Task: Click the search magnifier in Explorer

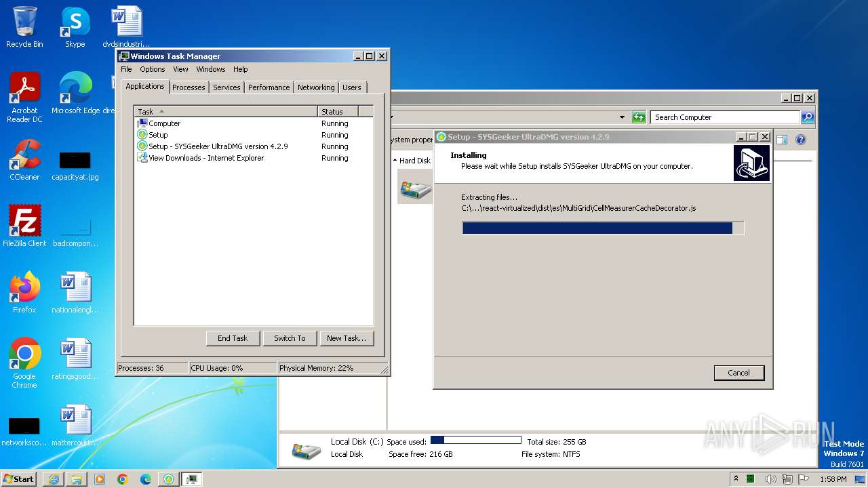Action: (x=807, y=117)
